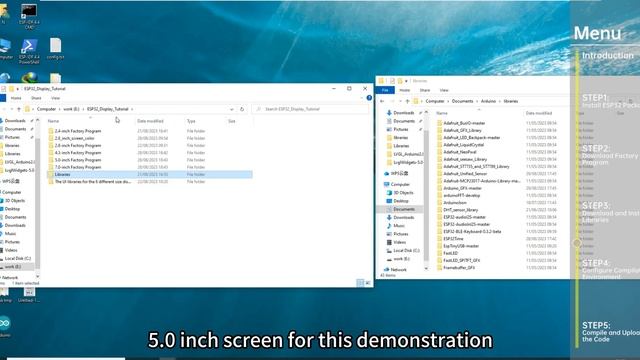The height and width of the screenshot is (360, 640).
Task: Go back in the libraries window
Action: pyautogui.click(x=382, y=101)
